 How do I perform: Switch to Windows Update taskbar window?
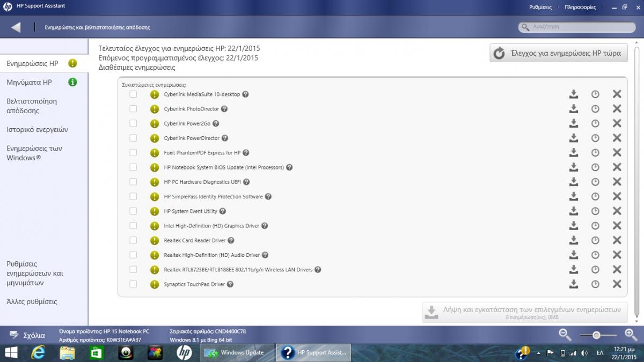(237, 352)
